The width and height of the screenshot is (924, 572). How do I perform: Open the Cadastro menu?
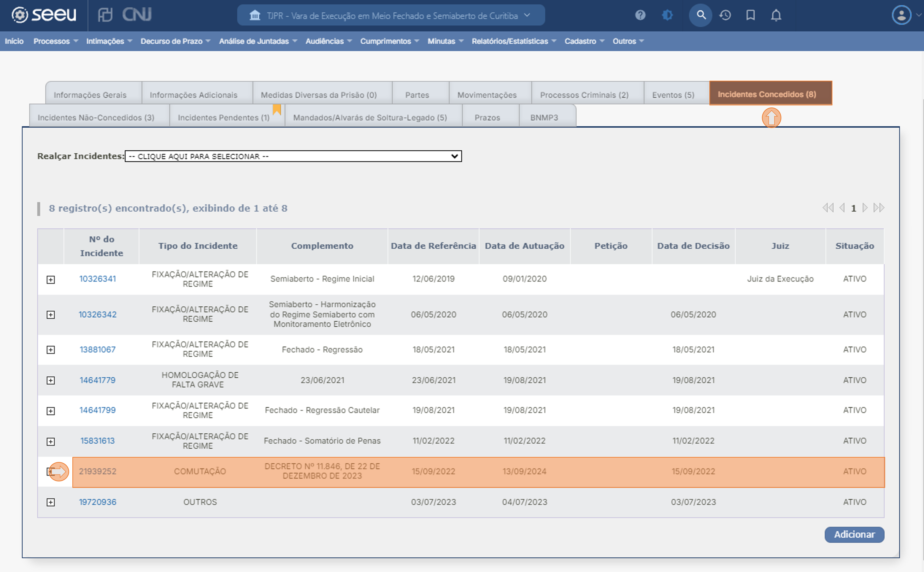point(584,41)
